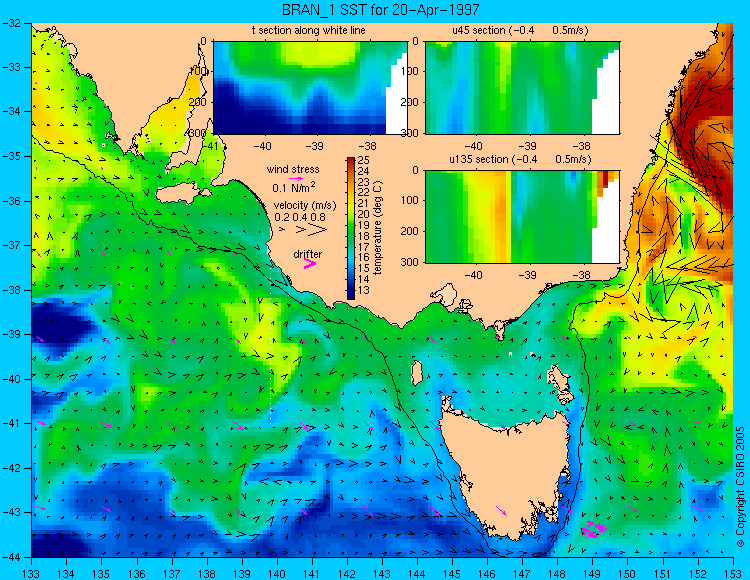
Task: Click the '0.1 N/m2' legend value
Action: pyautogui.click(x=294, y=187)
